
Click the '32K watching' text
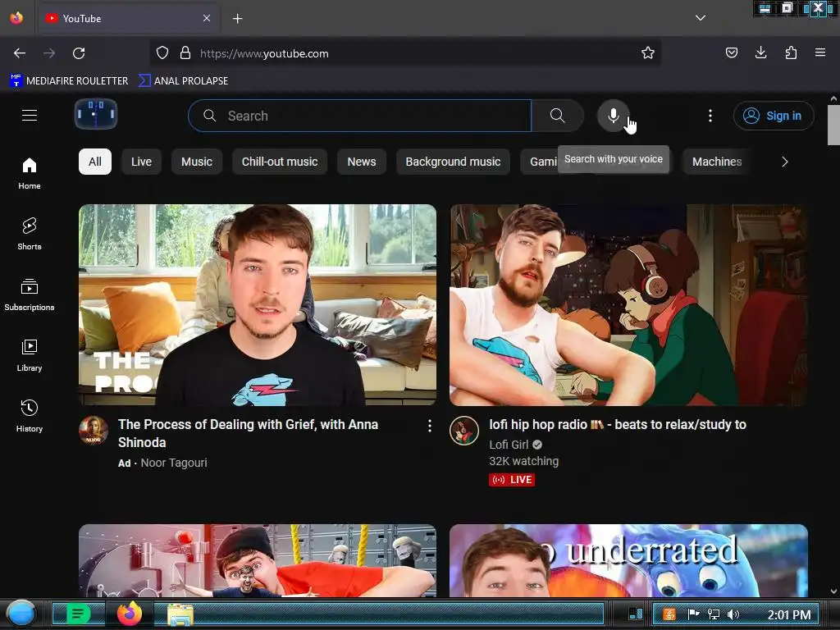524,461
